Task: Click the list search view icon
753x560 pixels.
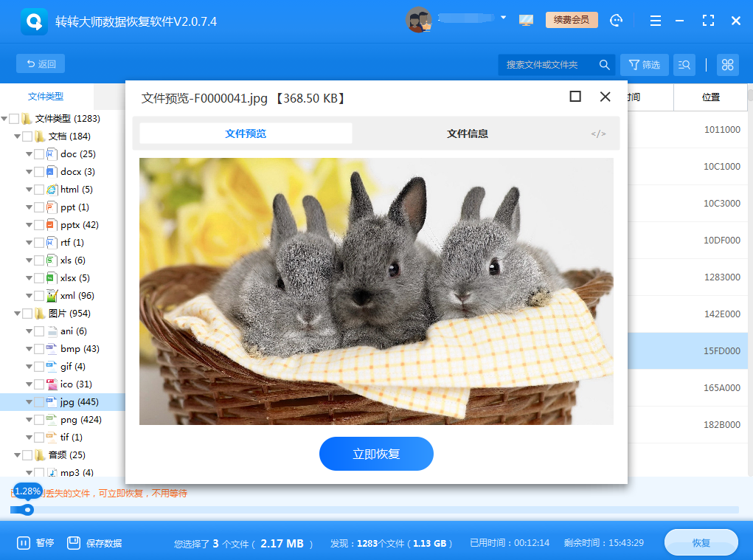Action: (x=684, y=65)
